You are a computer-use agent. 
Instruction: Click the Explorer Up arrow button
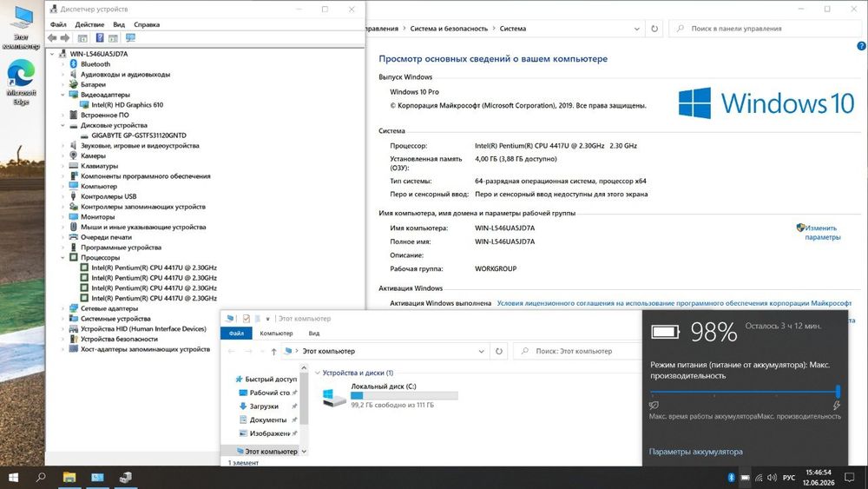273,351
